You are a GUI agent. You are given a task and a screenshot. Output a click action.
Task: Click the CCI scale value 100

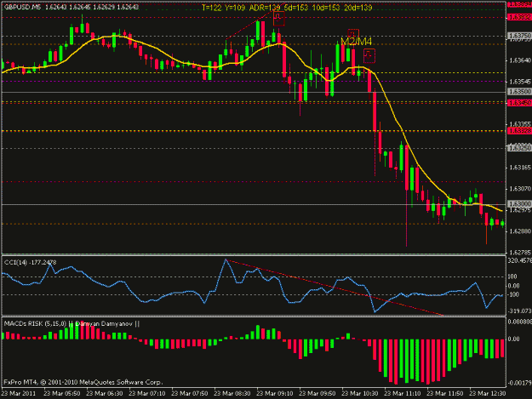[513, 277]
